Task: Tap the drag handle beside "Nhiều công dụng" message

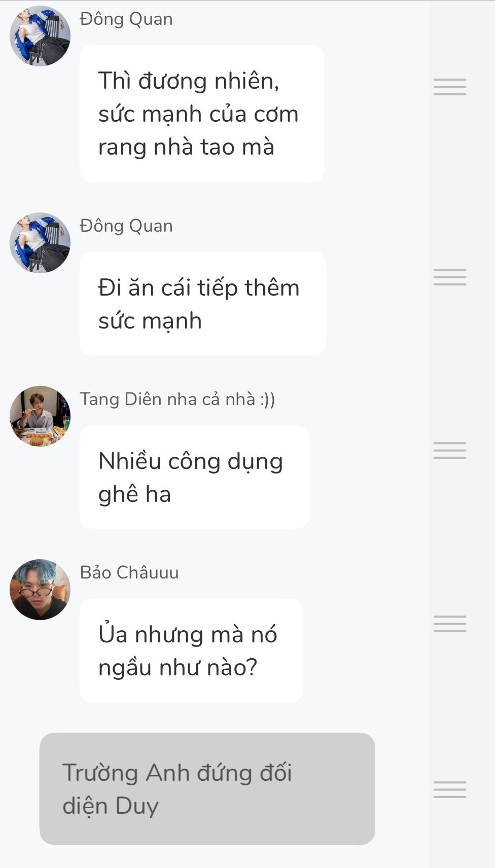Action: [450, 450]
